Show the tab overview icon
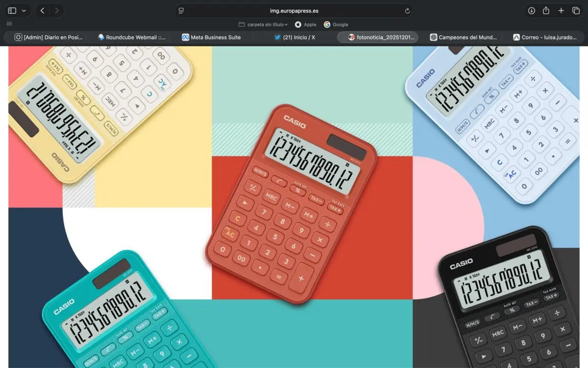The width and height of the screenshot is (588, 368). click(x=576, y=10)
